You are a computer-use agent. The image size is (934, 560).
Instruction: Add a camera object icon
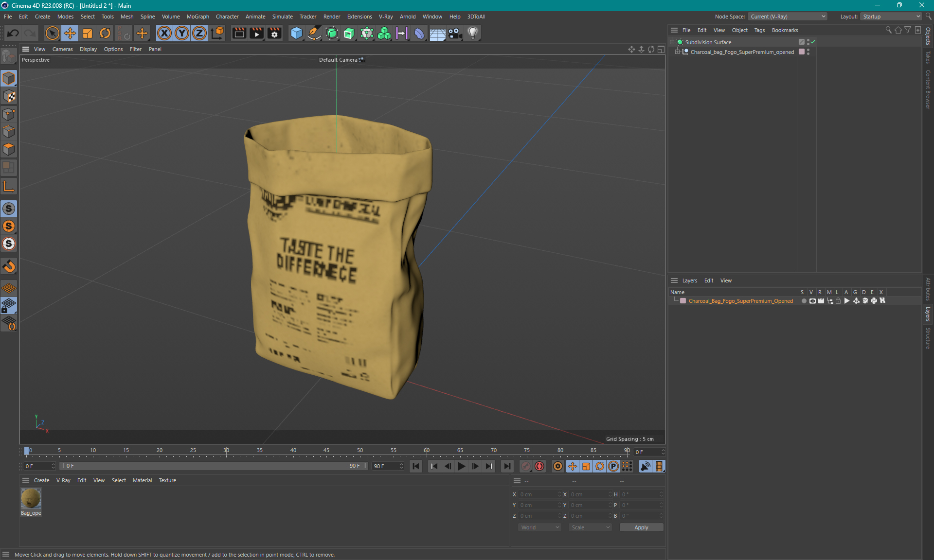455,33
